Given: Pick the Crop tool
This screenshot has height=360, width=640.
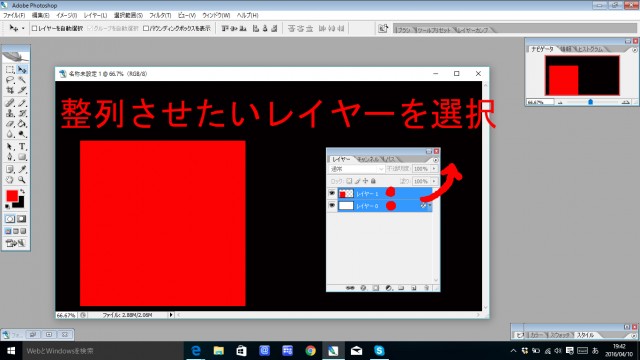Looking at the screenshot, I should click(x=10, y=90).
